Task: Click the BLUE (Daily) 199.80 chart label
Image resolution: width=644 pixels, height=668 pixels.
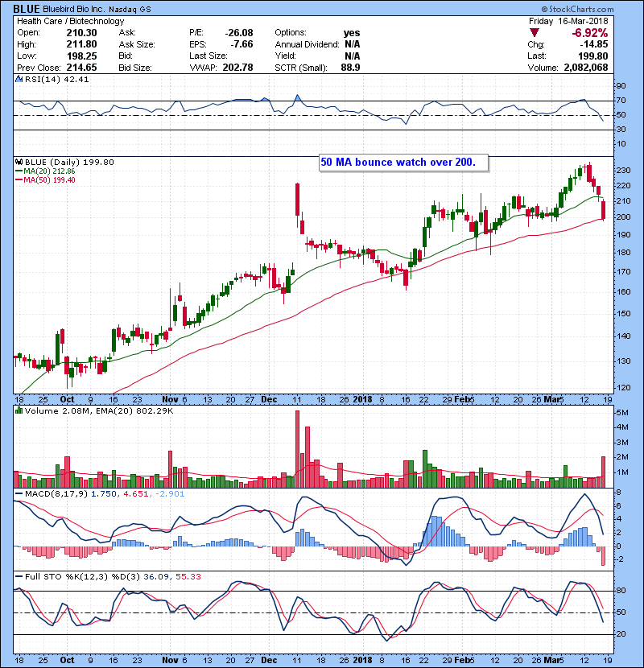Action: (x=69, y=163)
